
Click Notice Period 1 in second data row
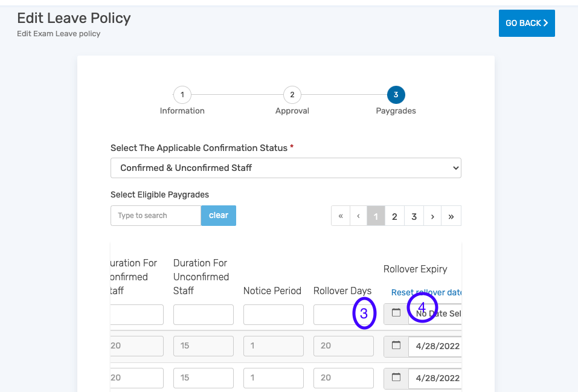pyautogui.click(x=274, y=378)
